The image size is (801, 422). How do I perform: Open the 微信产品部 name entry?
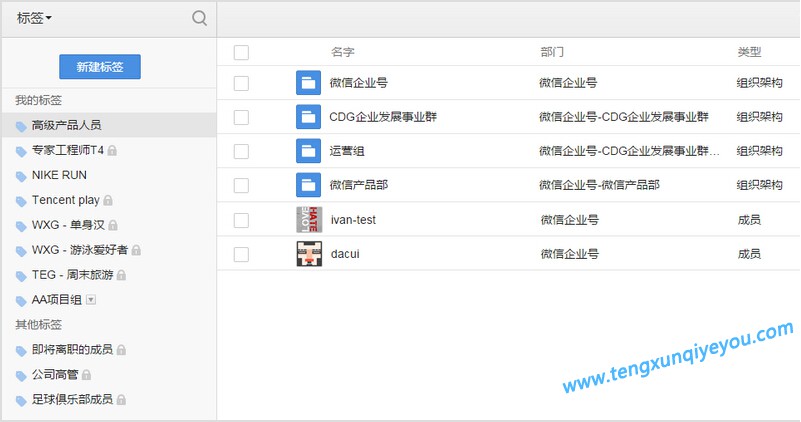[359, 185]
